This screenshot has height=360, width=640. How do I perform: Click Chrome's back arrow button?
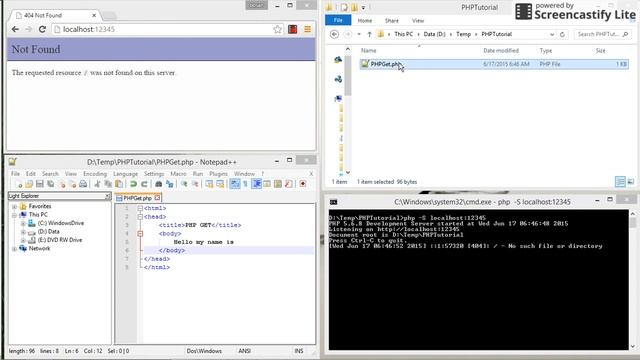pyautogui.click(x=15, y=29)
